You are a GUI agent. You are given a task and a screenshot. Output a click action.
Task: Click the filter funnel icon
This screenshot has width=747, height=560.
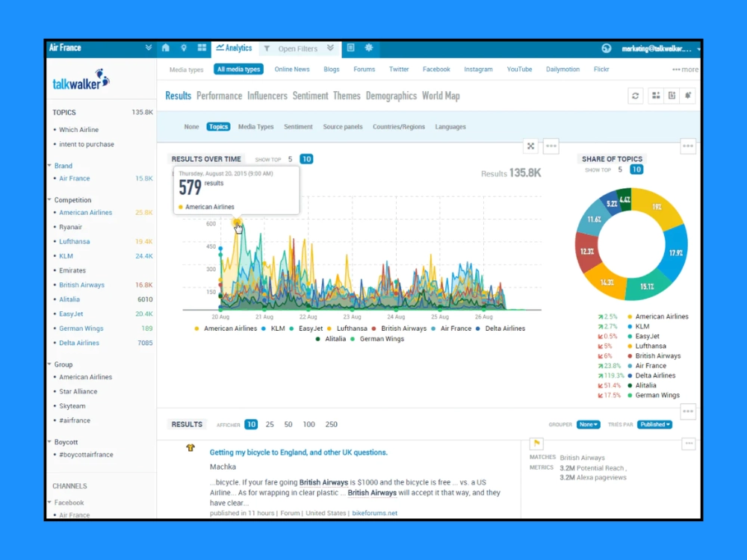267,49
